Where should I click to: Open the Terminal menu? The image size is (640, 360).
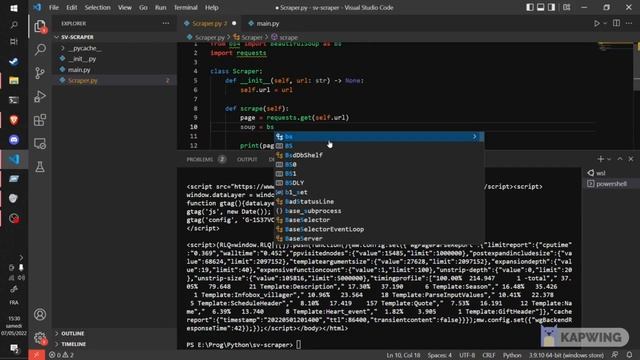pos(186,7)
